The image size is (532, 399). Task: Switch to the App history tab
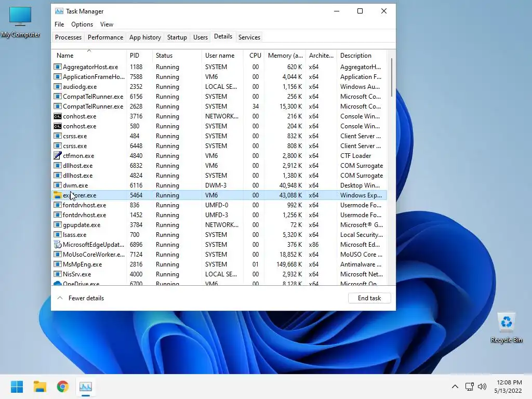click(145, 37)
